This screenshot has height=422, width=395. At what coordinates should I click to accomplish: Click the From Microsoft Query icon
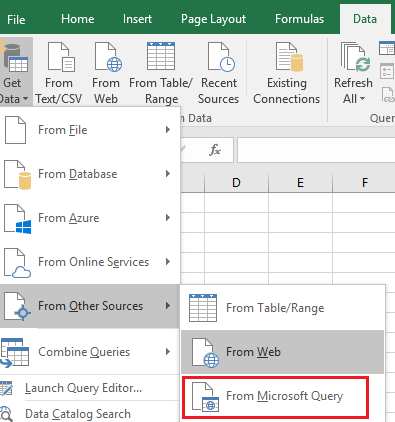coord(206,397)
